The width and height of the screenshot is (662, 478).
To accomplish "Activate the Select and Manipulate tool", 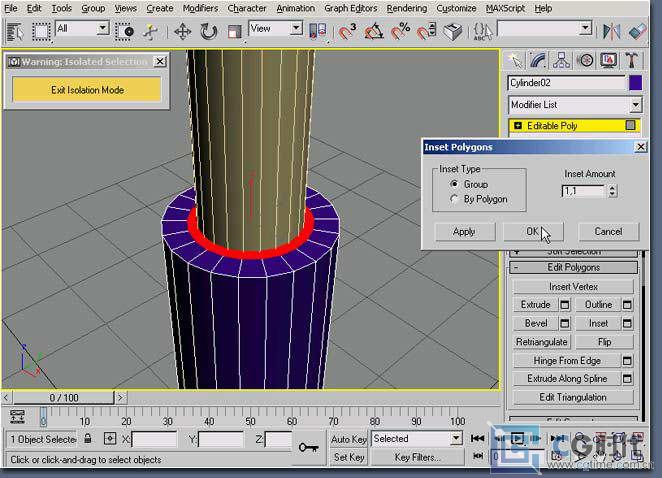I will [x=150, y=32].
